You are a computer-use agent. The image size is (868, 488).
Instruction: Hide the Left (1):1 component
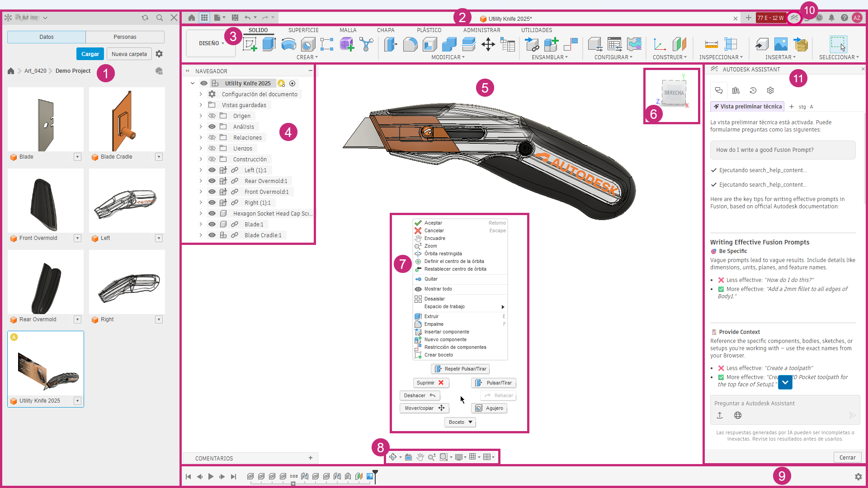point(212,170)
